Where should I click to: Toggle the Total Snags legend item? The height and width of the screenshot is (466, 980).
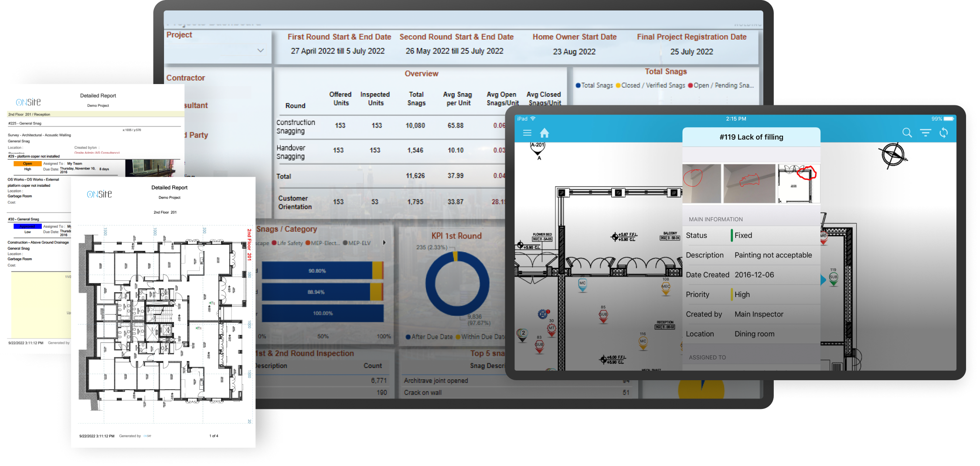tap(594, 85)
